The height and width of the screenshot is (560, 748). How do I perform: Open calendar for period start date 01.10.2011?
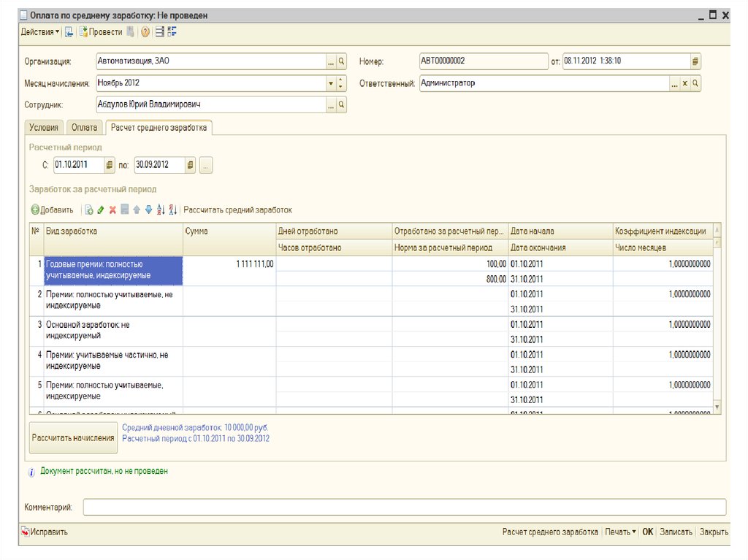pos(110,165)
